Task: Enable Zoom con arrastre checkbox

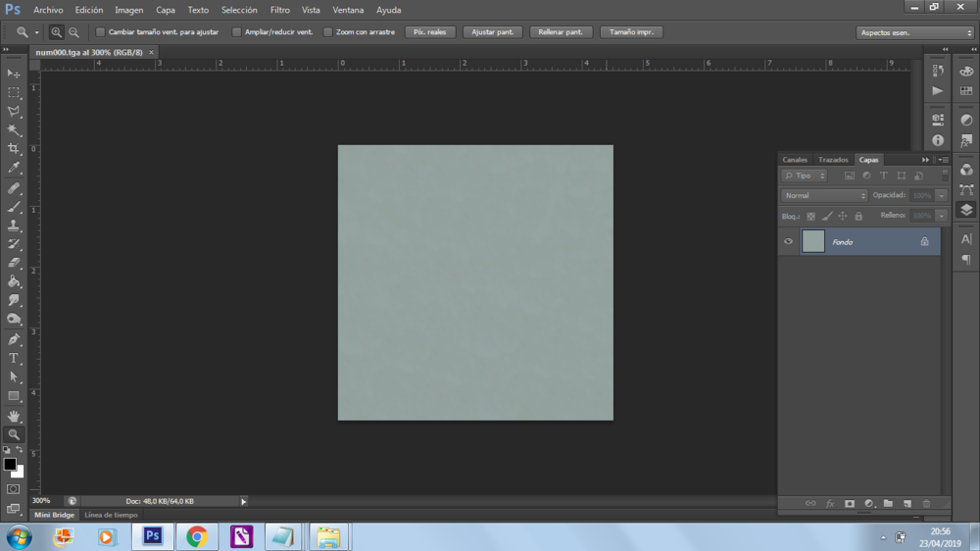Action: (327, 32)
